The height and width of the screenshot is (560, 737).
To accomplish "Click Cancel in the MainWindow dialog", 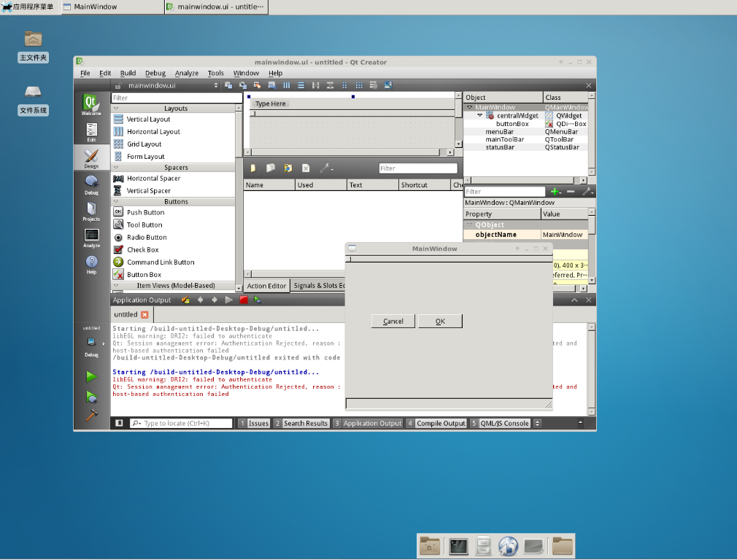I will pos(393,322).
